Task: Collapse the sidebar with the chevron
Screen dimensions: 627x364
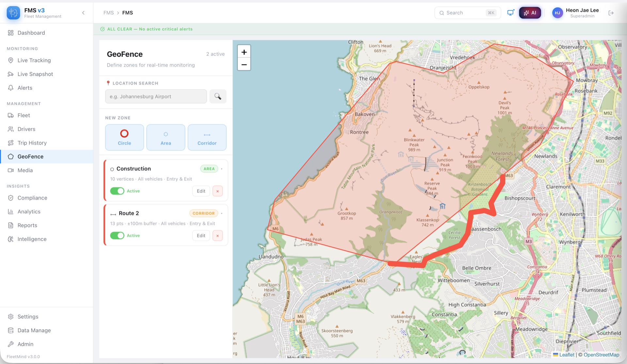Action: (83, 13)
